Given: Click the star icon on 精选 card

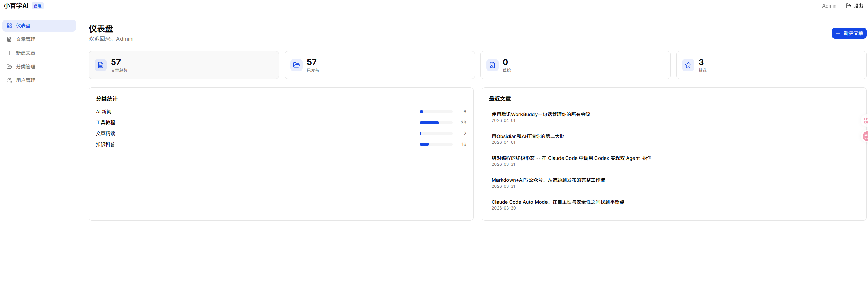Looking at the screenshot, I should (688, 65).
